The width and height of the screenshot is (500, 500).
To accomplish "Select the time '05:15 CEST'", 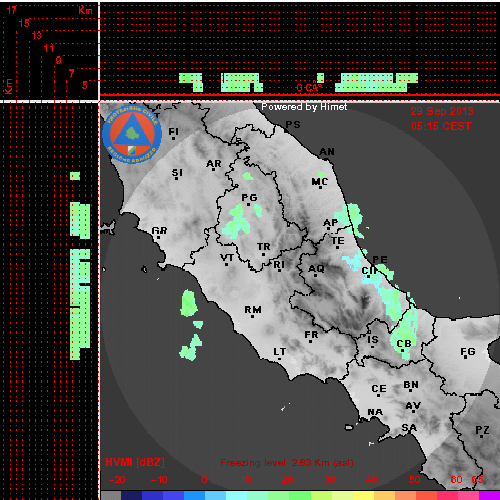I will click(x=441, y=126).
